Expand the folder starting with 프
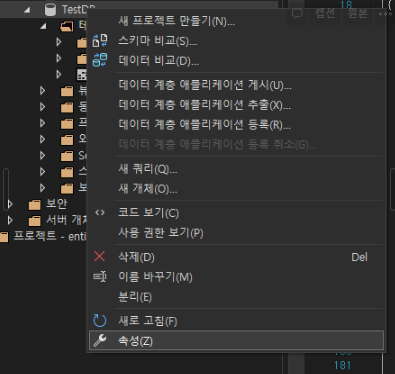Screen dimensions: 395x374 coord(43,123)
